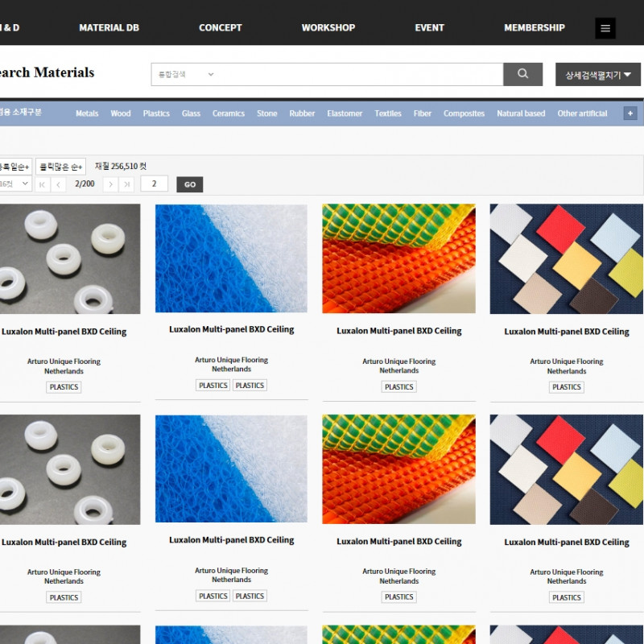Image resolution: width=644 pixels, height=644 pixels.
Task: Click the search materials text field
Action: pos(358,74)
